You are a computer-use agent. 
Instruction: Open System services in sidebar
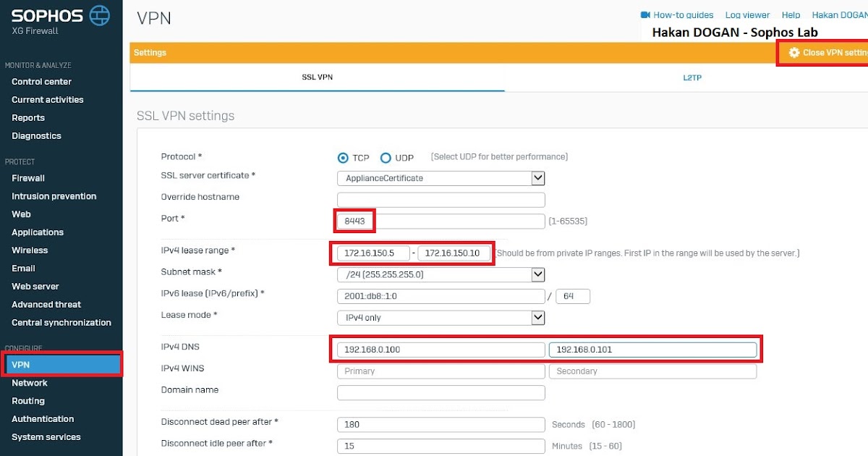(46, 437)
